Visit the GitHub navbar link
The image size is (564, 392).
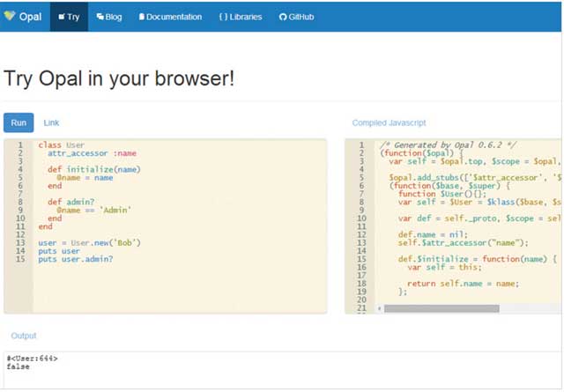coord(296,17)
